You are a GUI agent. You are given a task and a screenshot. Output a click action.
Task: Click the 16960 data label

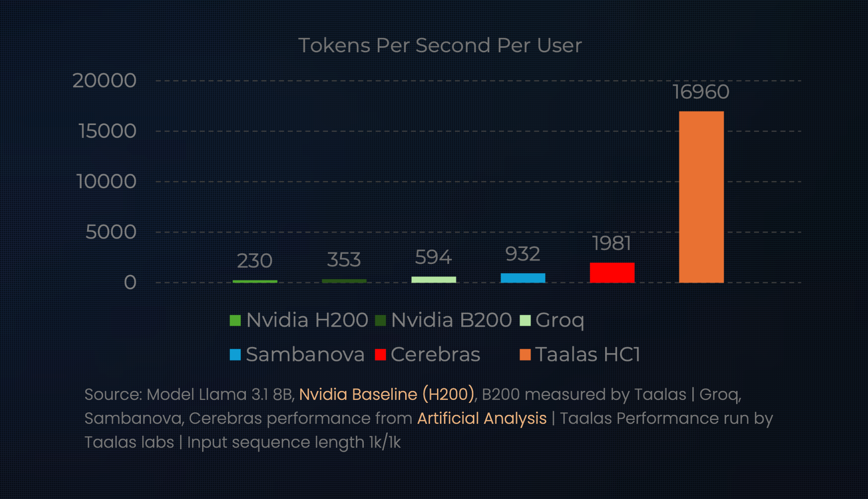pyautogui.click(x=701, y=92)
